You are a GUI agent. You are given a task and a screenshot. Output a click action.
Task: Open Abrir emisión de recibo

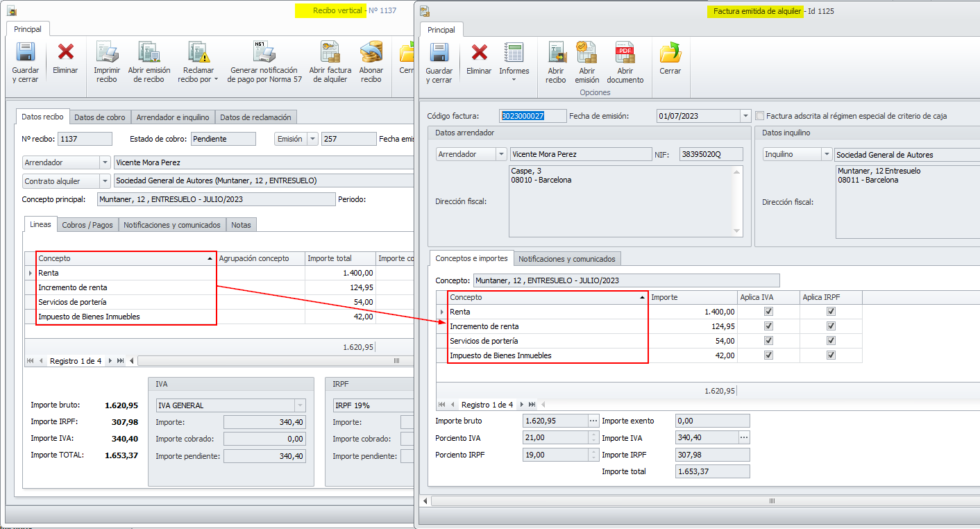149,62
